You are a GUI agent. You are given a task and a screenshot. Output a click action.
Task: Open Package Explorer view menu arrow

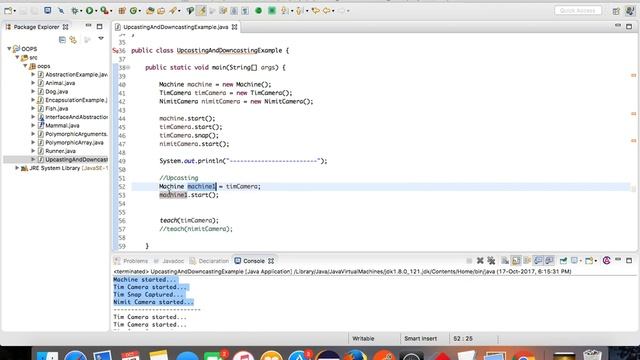tap(101, 39)
